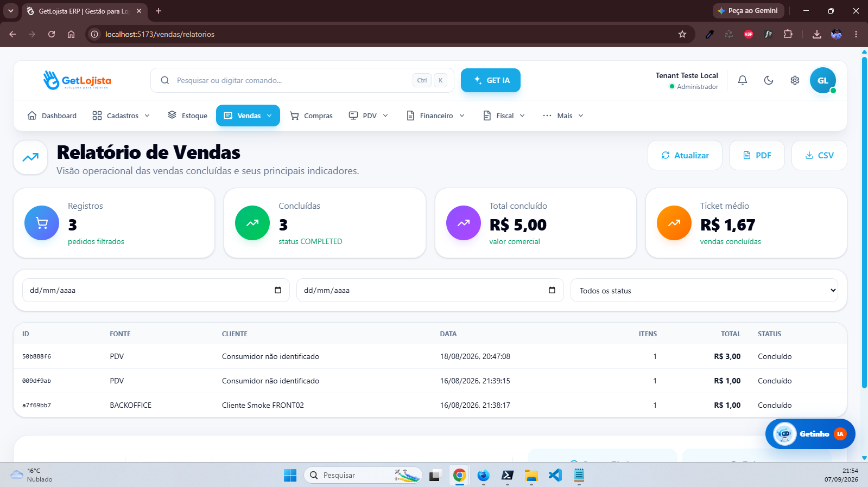Open the 'Todos os status' filter dropdown
Image resolution: width=868 pixels, height=487 pixels.
pos(704,290)
